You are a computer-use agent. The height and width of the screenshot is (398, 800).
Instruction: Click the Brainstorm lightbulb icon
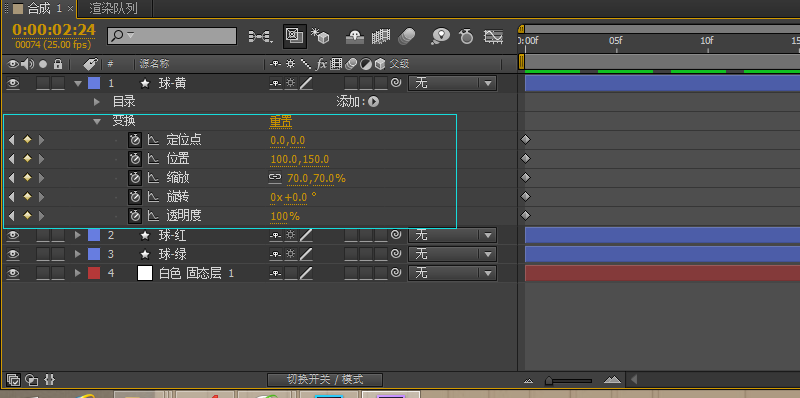(440, 36)
